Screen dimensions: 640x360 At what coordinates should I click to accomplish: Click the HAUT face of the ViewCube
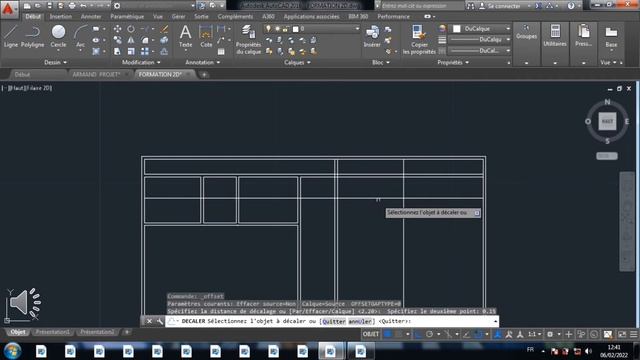pyautogui.click(x=607, y=121)
